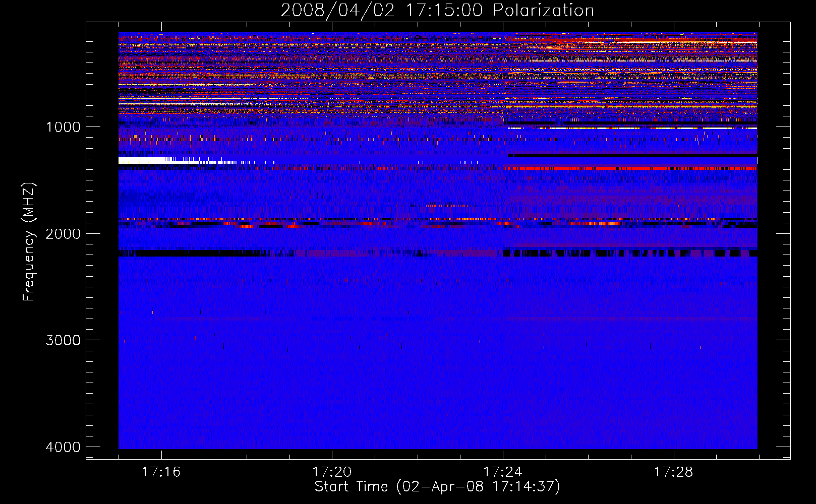Click the 3000 frequency tick label
The width and height of the screenshot is (816, 504).
63,340
